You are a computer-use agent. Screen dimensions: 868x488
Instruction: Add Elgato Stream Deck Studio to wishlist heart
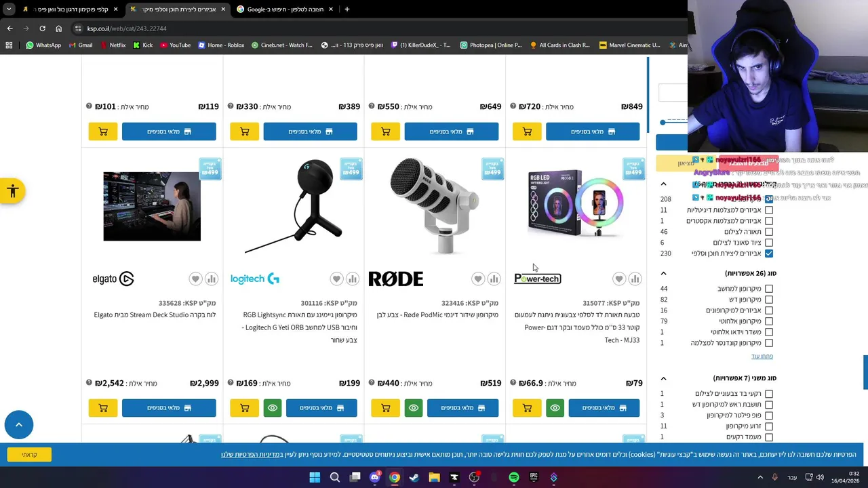point(195,279)
